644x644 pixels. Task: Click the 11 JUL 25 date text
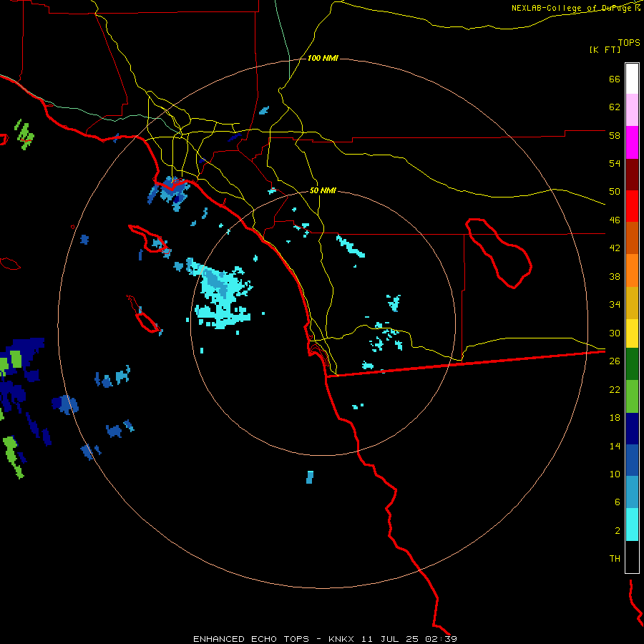click(390, 639)
